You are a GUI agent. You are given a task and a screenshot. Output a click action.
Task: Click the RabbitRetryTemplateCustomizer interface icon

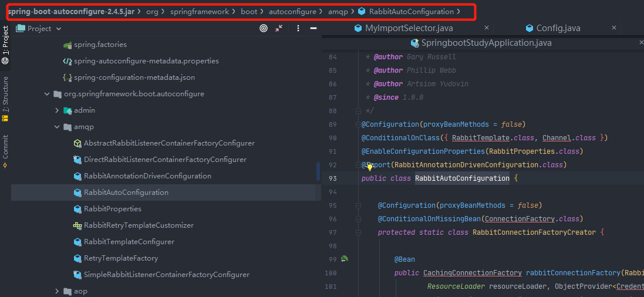[x=77, y=225]
